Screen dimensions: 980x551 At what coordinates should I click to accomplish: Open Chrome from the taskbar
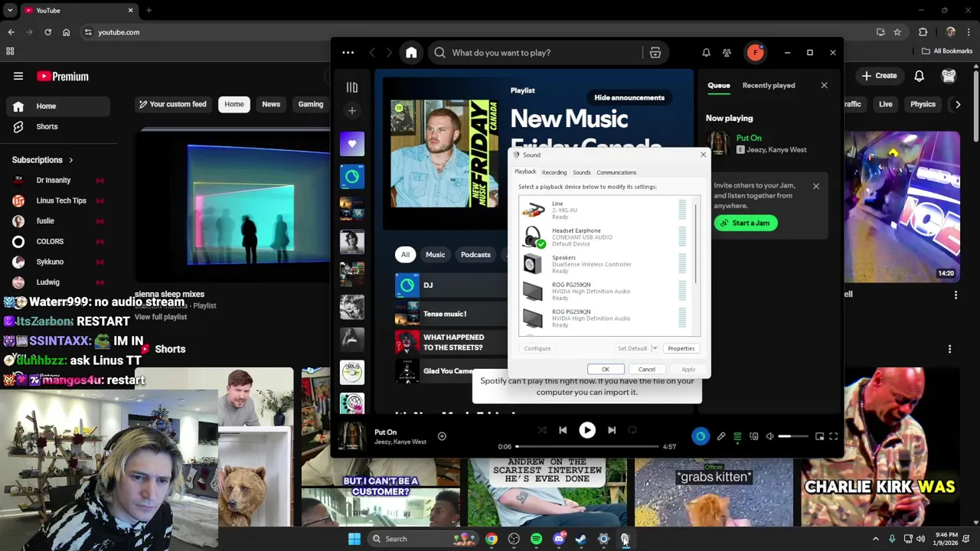(492, 539)
